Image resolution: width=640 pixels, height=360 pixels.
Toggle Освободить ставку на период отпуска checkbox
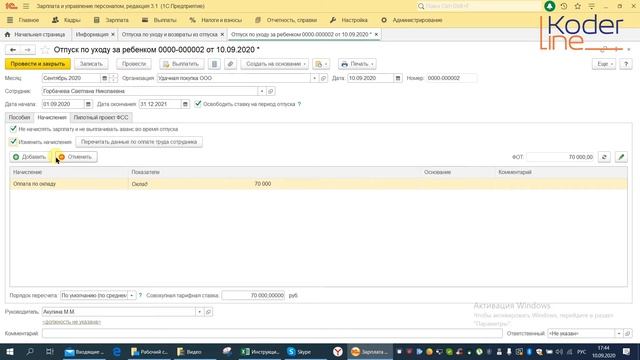point(198,104)
